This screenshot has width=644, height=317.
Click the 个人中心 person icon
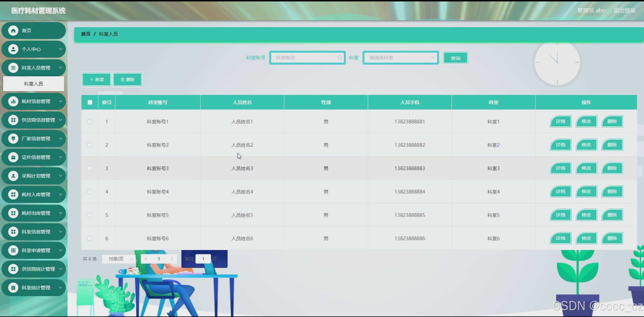click(x=13, y=49)
